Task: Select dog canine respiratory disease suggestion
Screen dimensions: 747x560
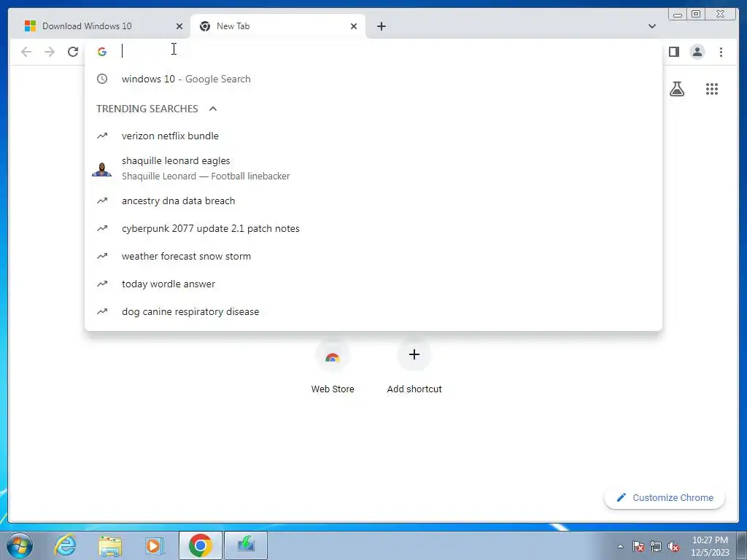Action: (373, 311)
